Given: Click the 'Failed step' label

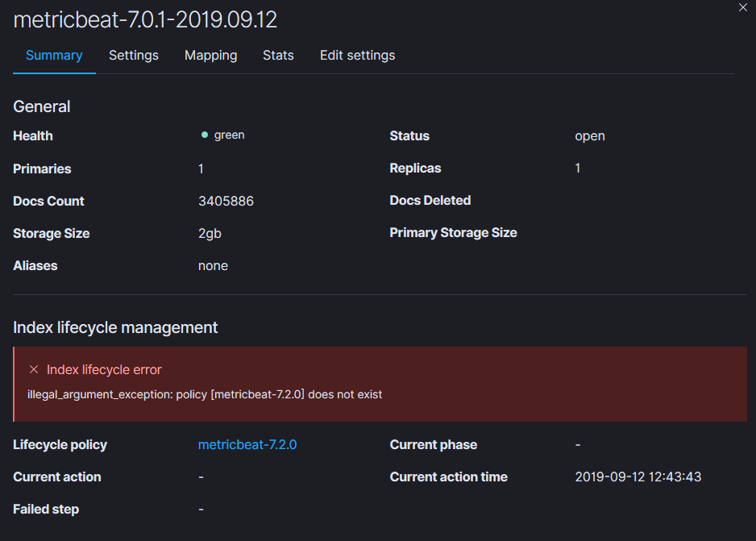Looking at the screenshot, I should [x=46, y=510].
